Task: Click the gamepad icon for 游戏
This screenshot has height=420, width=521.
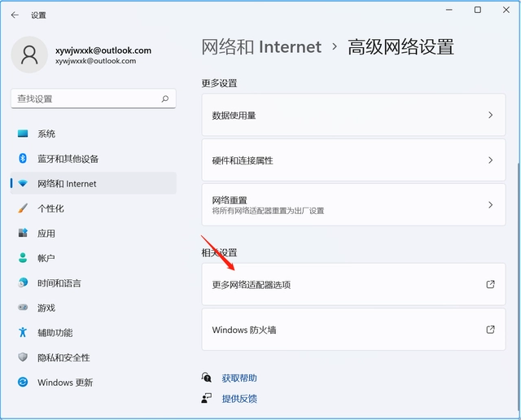Action: click(23, 308)
